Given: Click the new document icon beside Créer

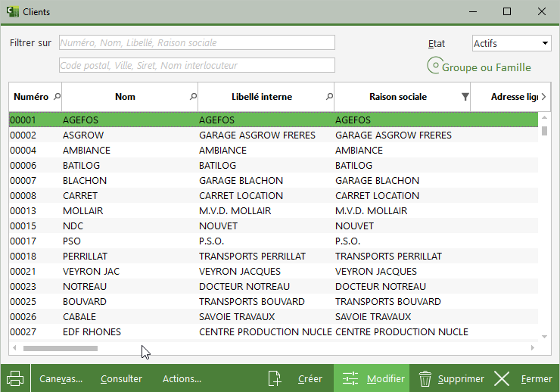Looking at the screenshot, I should 274,378.
